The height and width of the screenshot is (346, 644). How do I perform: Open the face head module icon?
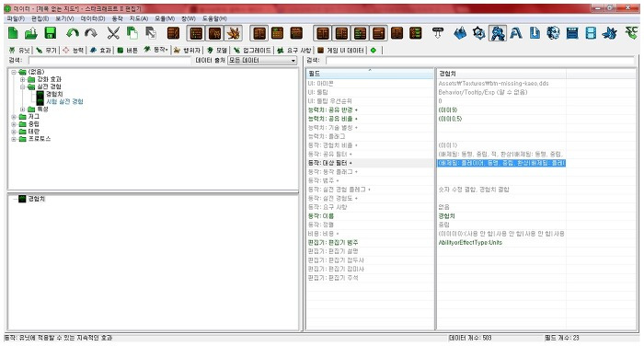pos(553,33)
